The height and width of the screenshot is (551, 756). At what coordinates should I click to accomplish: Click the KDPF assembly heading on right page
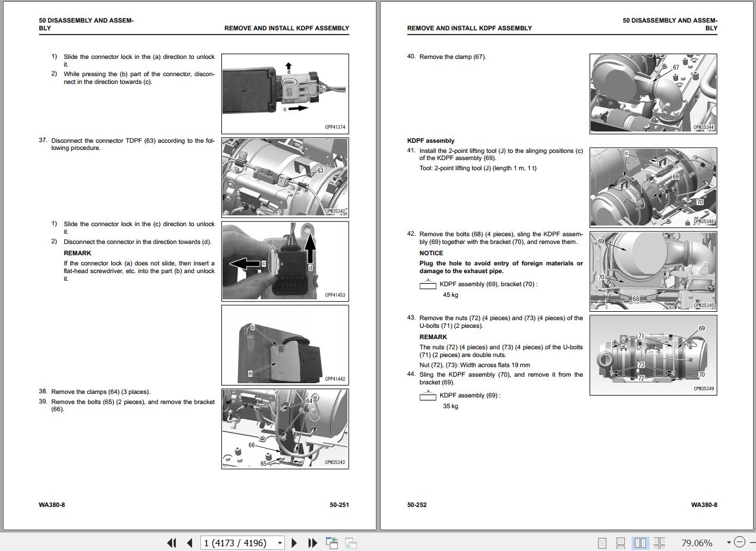pyautogui.click(x=431, y=141)
